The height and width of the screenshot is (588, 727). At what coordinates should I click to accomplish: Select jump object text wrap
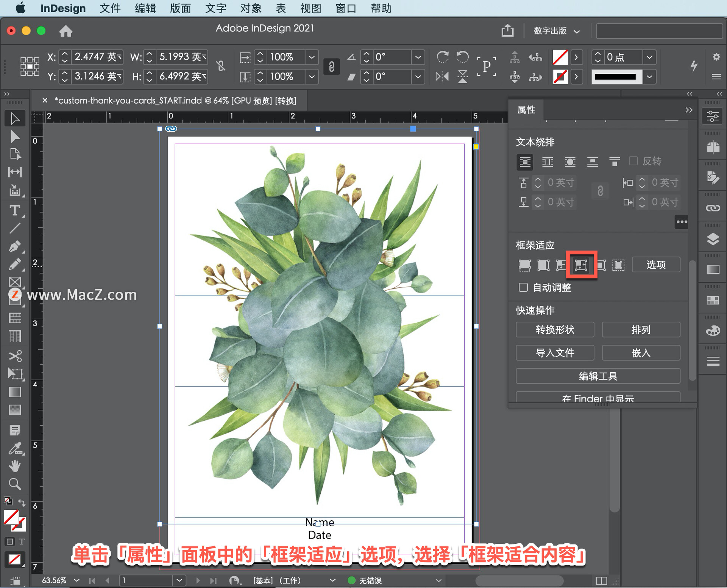click(592, 162)
